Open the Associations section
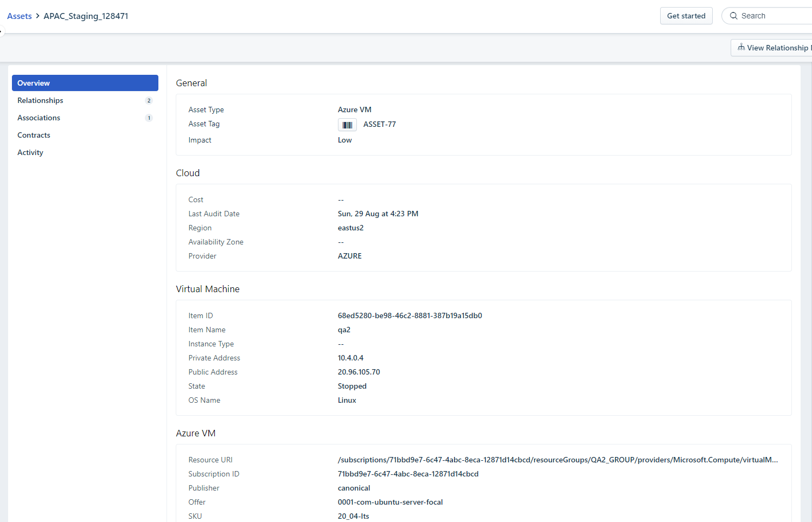812x522 pixels. [x=85, y=118]
